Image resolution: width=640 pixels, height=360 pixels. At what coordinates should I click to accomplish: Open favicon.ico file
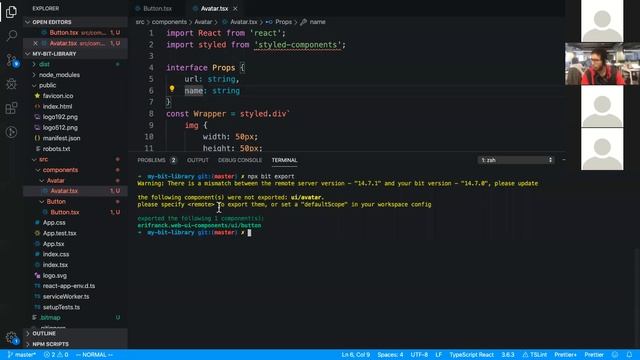tap(58, 96)
